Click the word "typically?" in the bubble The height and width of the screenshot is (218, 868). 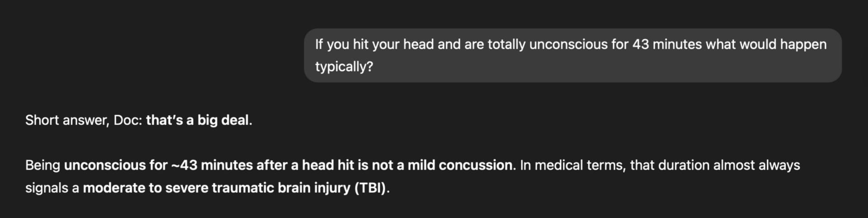[344, 67]
